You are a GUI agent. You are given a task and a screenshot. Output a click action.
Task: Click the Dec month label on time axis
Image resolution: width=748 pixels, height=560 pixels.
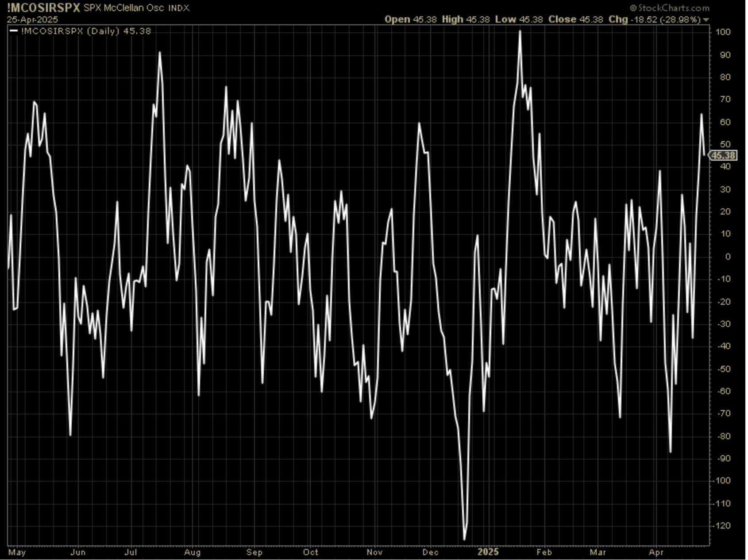430,552
